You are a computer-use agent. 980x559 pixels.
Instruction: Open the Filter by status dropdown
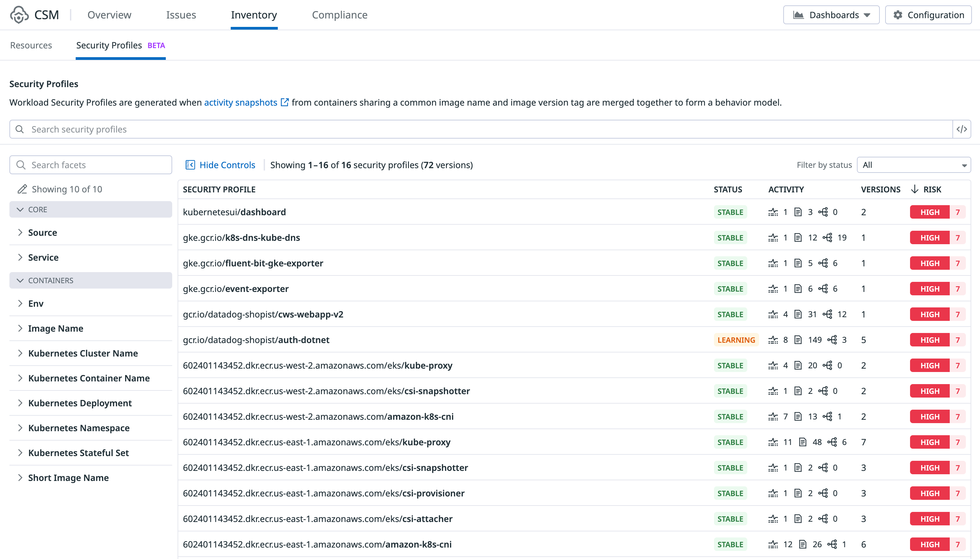point(914,165)
